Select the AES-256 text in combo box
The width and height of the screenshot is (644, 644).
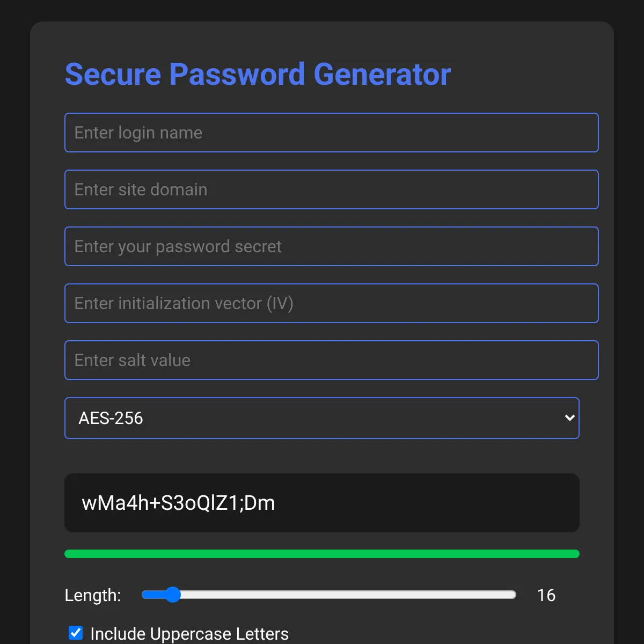pyautogui.click(x=111, y=418)
